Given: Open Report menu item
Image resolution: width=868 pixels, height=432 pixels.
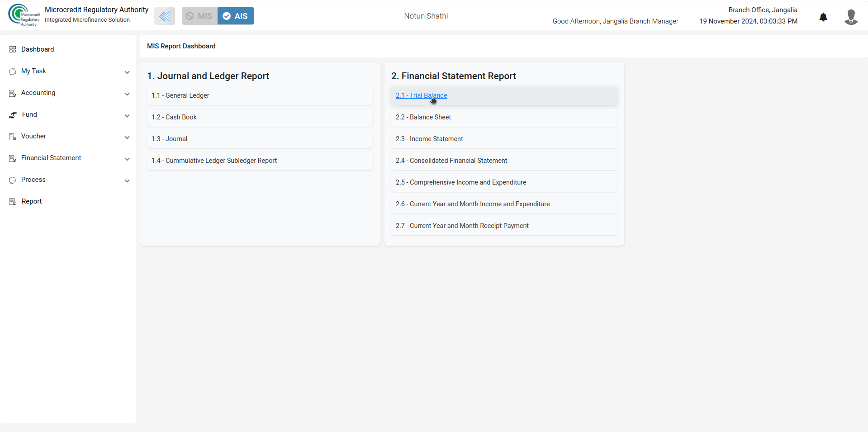Looking at the screenshot, I should click(32, 201).
